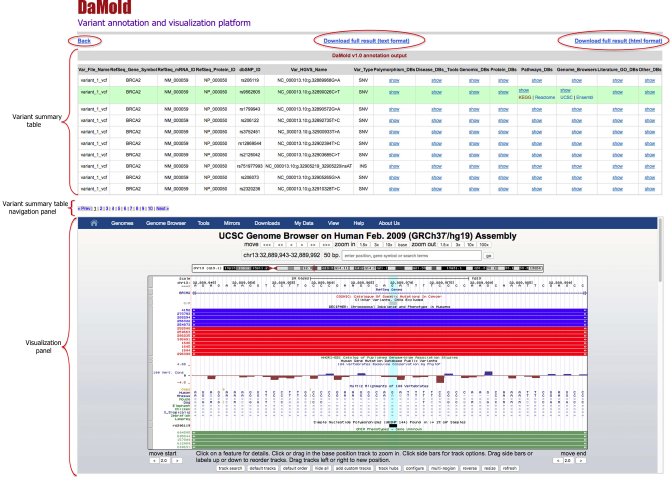Screen dimensions: 671x477
Task: Open Genomes menu in UCSC bar
Action: pos(122,223)
